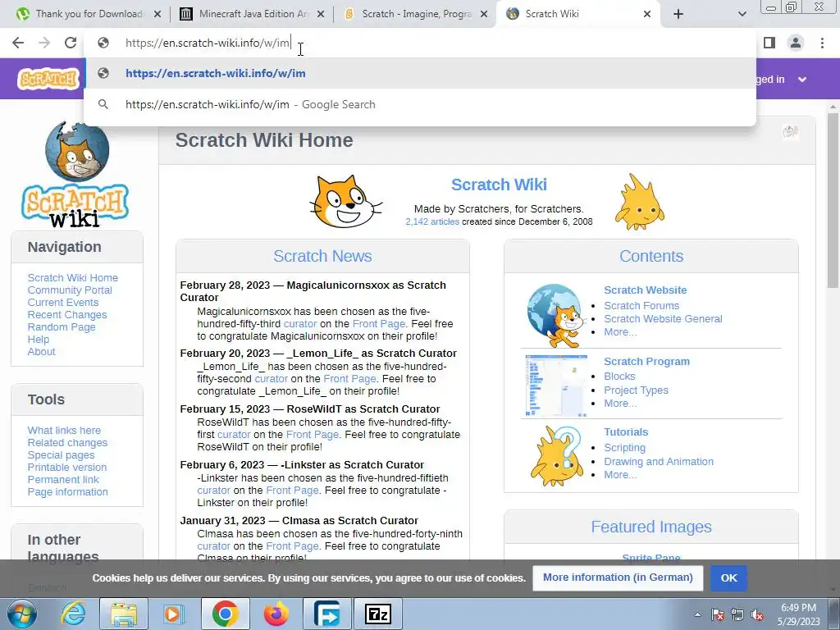Viewport: 840px width, 630px height.
Task: Click the Action Center flag tray icon
Action: click(x=718, y=614)
